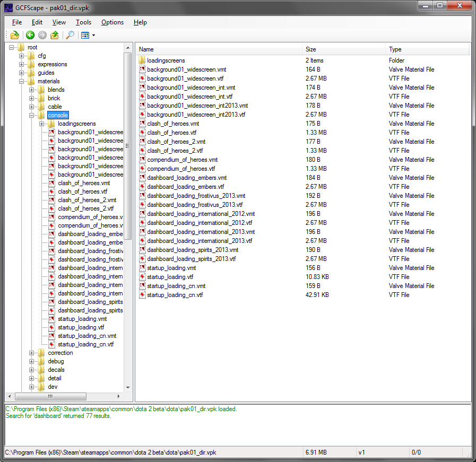This screenshot has width=476, height=462.
Task: Click icon of dashboard_loading_spirits_2013.vtf in list
Action: click(x=142, y=259)
